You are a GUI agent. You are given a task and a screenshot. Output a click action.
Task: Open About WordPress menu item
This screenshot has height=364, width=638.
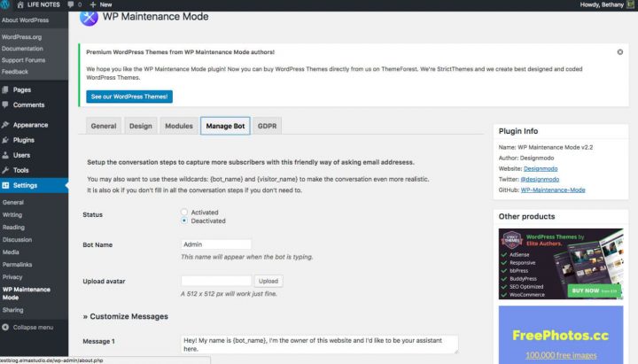point(25,20)
